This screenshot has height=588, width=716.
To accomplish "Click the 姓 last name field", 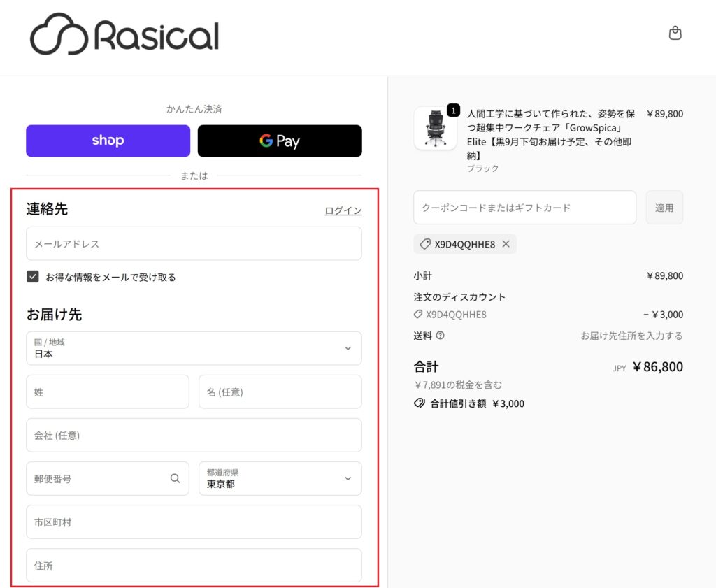I will pyautogui.click(x=107, y=392).
